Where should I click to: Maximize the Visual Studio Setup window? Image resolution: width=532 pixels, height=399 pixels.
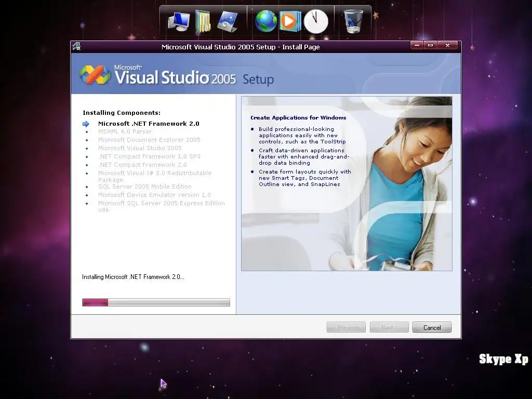point(430,45)
